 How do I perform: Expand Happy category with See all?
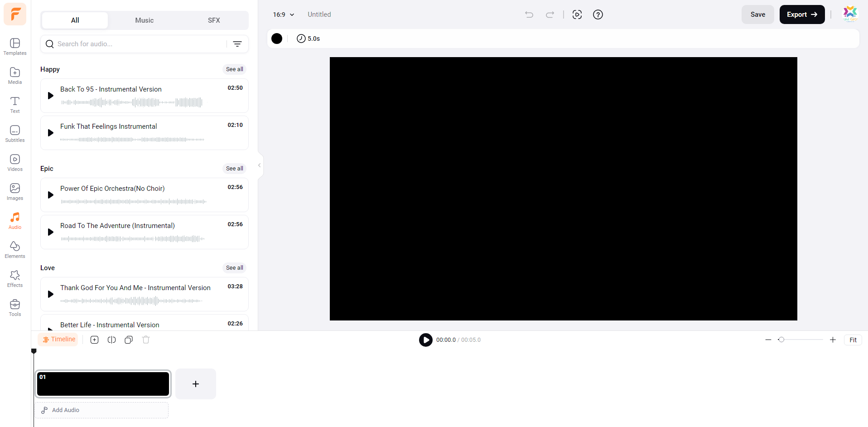(x=234, y=69)
